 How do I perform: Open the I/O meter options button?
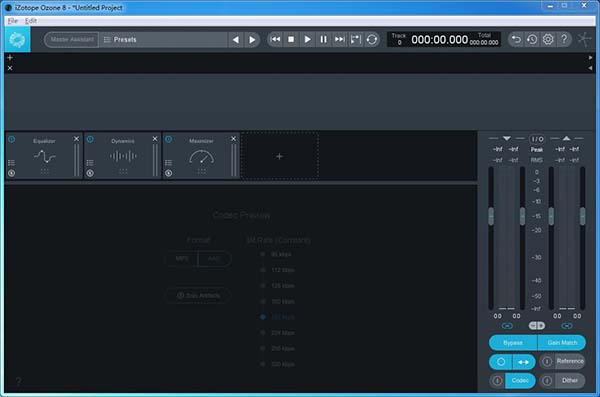coord(537,139)
